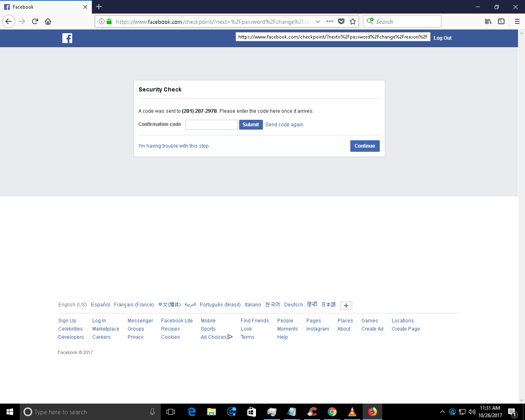The width and height of the screenshot is (525, 420).
Task: Click the plus button for more languages
Action: (x=346, y=306)
